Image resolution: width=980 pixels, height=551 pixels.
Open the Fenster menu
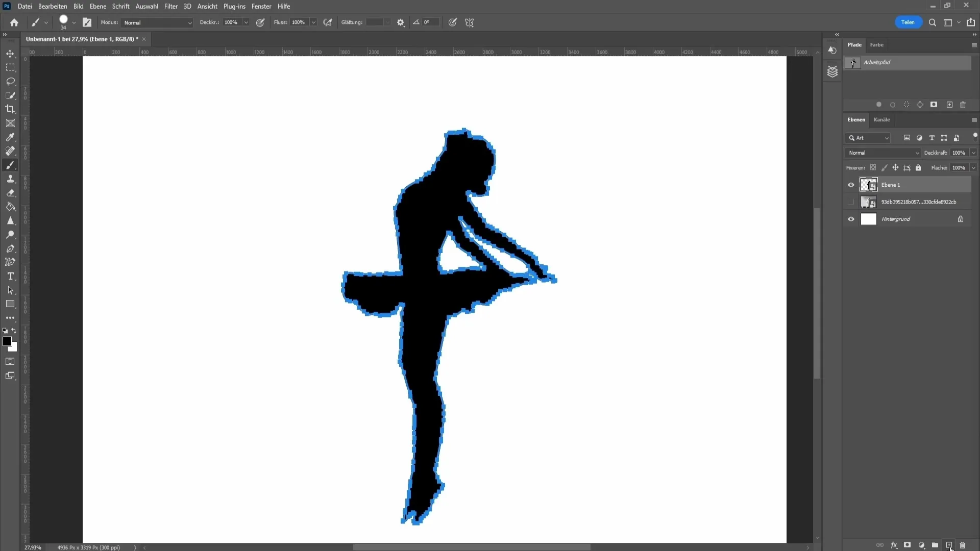pyautogui.click(x=261, y=6)
